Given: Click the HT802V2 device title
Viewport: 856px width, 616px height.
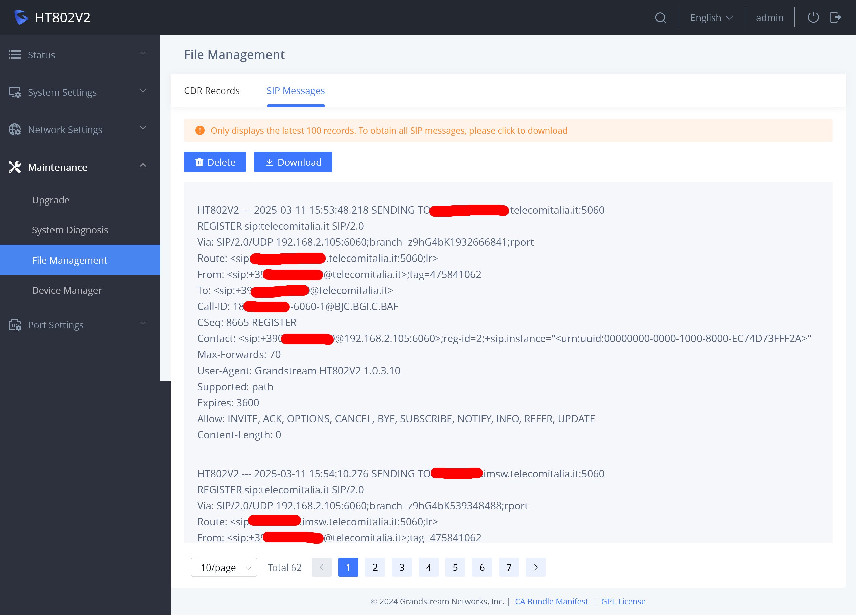Looking at the screenshot, I should click(63, 18).
